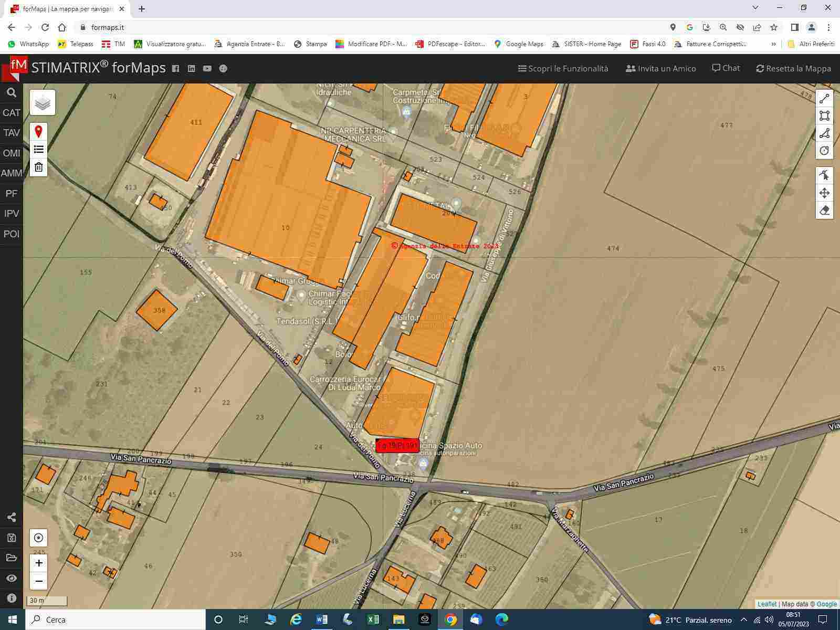Open the CAT sidebar section

coord(12,113)
